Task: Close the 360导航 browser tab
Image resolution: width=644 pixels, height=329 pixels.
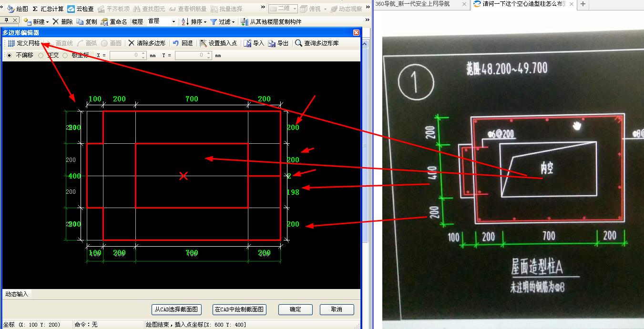Action: coord(463,4)
